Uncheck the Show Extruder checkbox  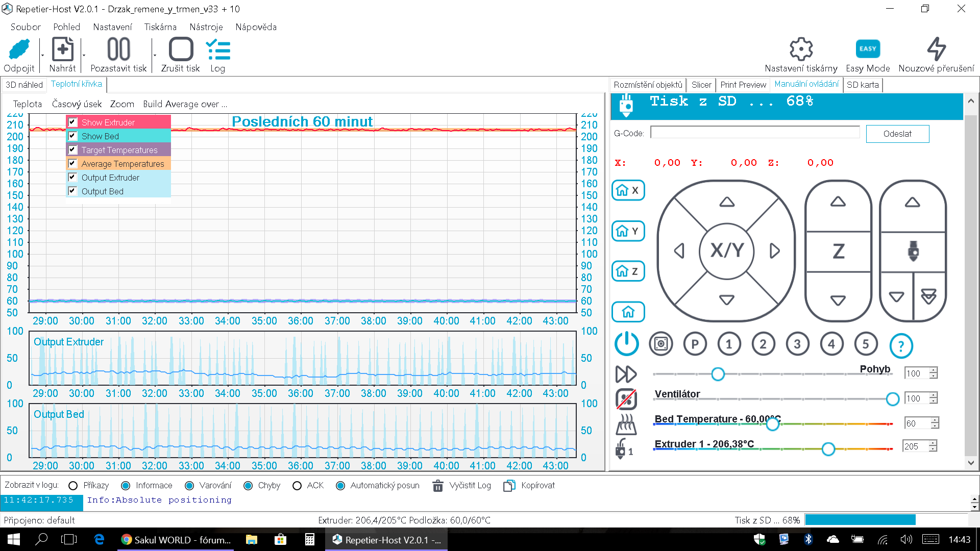pos(72,122)
